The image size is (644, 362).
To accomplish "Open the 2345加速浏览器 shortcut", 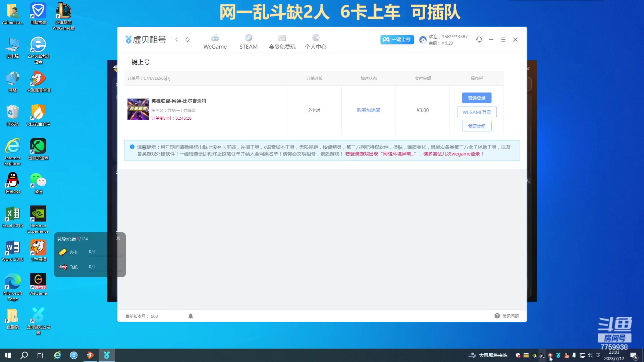I will (38, 50).
